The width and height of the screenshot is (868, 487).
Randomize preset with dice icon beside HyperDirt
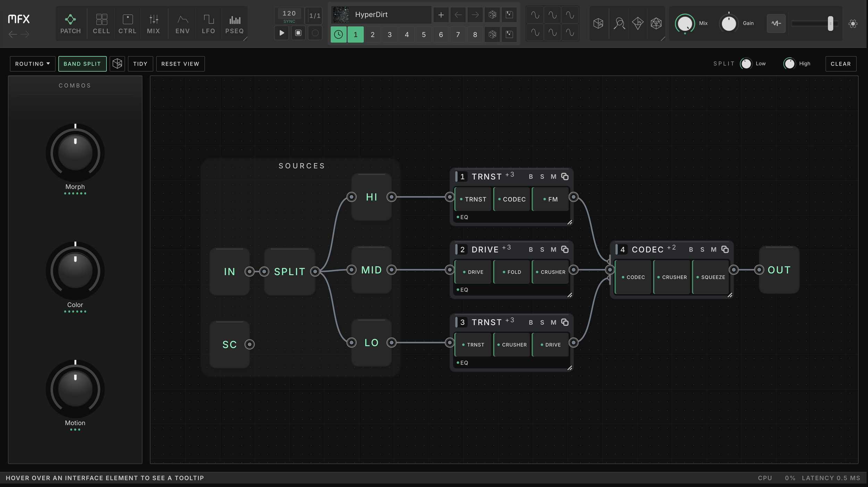[492, 15]
